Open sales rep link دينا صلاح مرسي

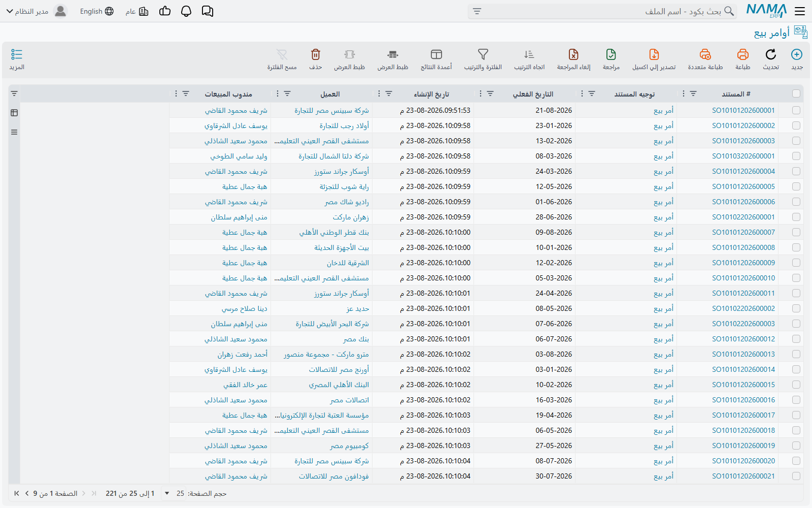click(245, 308)
